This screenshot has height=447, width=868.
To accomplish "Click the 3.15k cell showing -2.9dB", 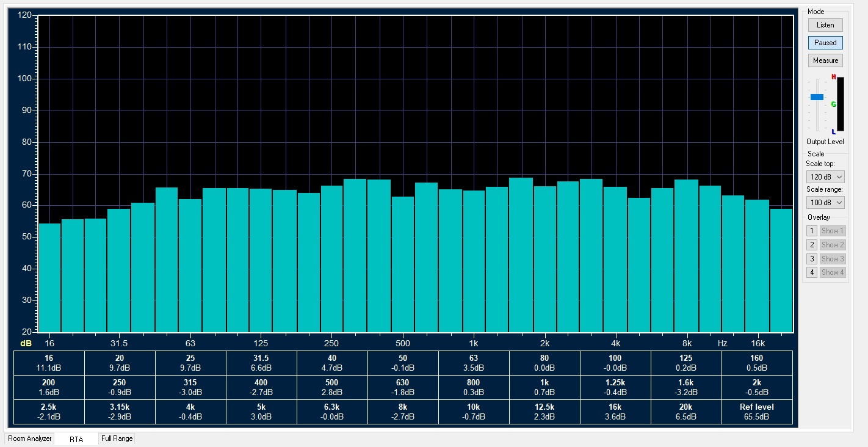I will tap(120, 412).
